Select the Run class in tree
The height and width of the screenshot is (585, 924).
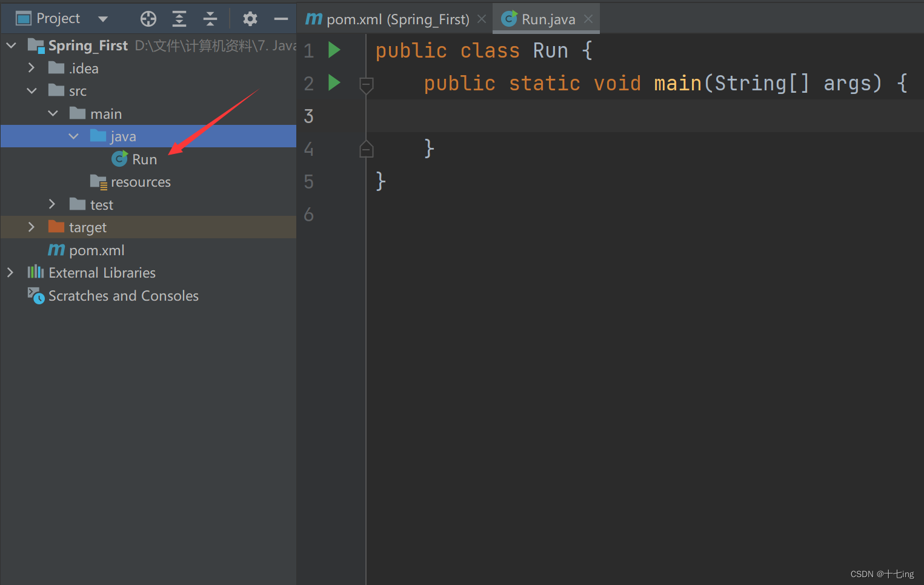(144, 159)
